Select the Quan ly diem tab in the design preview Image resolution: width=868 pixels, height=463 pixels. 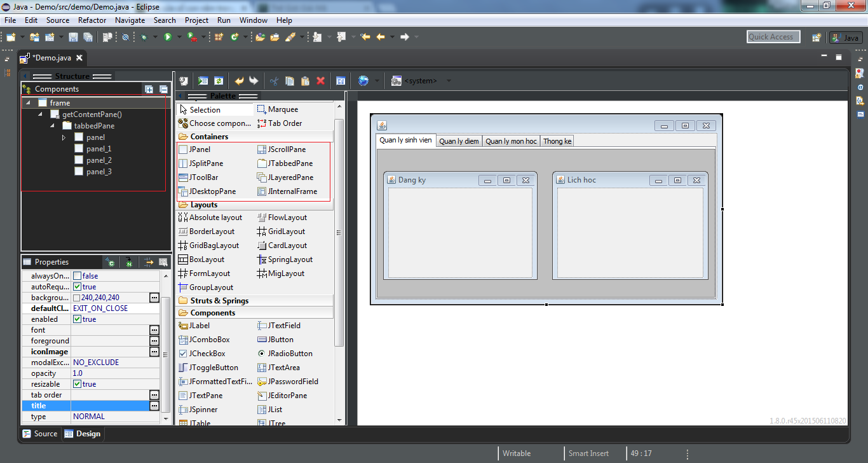click(x=459, y=141)
